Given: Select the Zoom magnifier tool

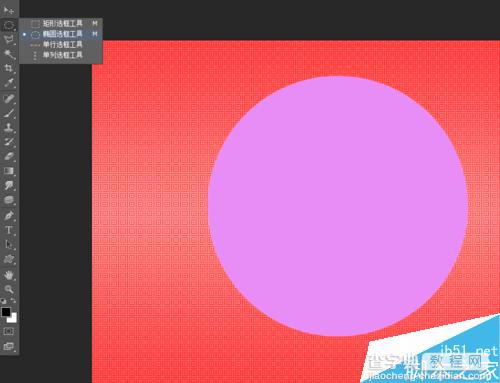Looking at the screenshot, I should (x=9, y=289).
